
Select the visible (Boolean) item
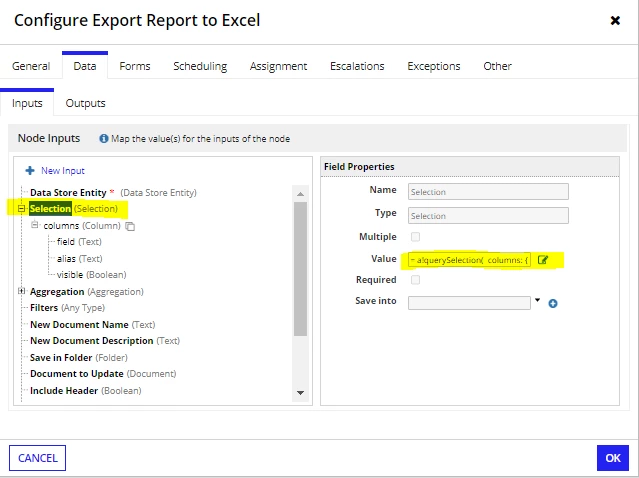coord(92,275)
